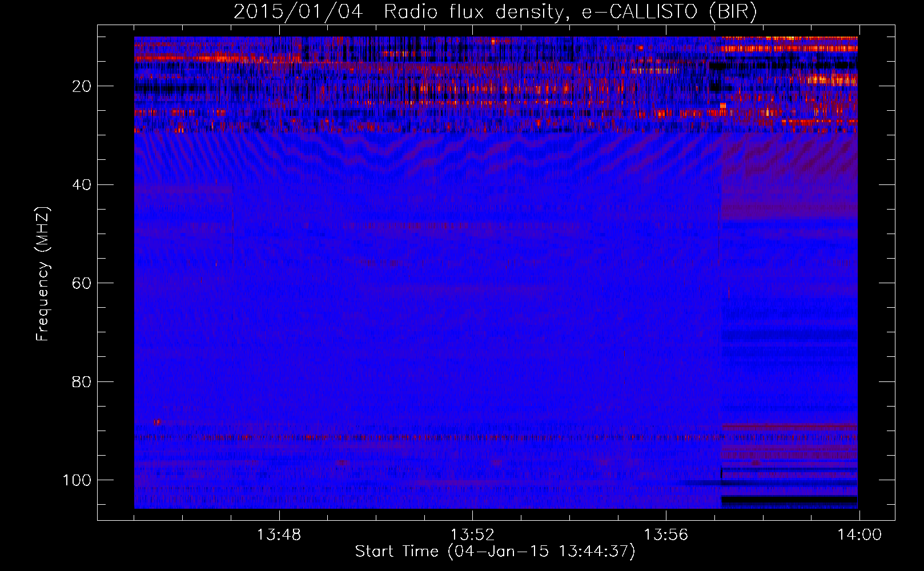
Task: Click the 13:52 time tick label
Action: pyautogui.click(x=472, y=535)
